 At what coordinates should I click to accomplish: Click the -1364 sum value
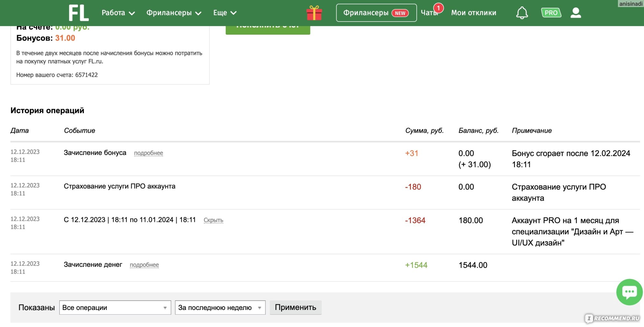coord(415,220)
